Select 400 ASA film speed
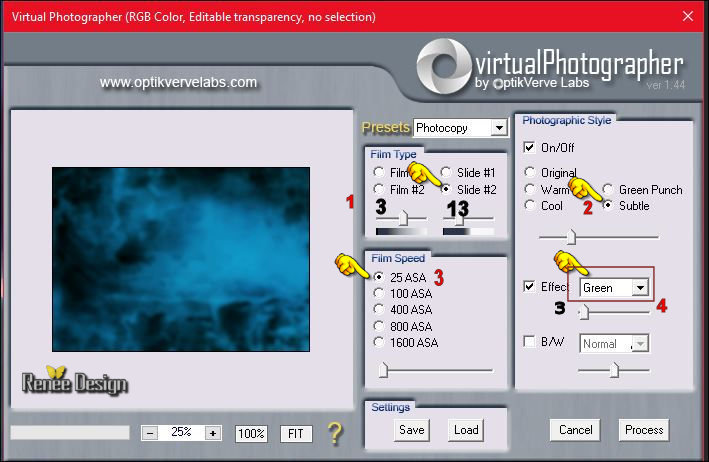The height and width of the screenshot is (462, 709). 379,309
